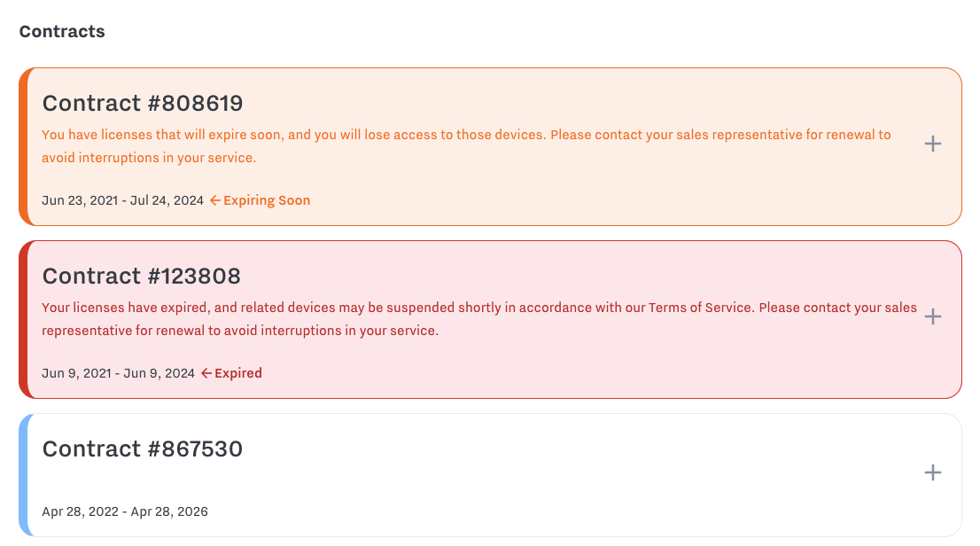Select the Contracts section header
980x546 pixels.
pos(62,31)
